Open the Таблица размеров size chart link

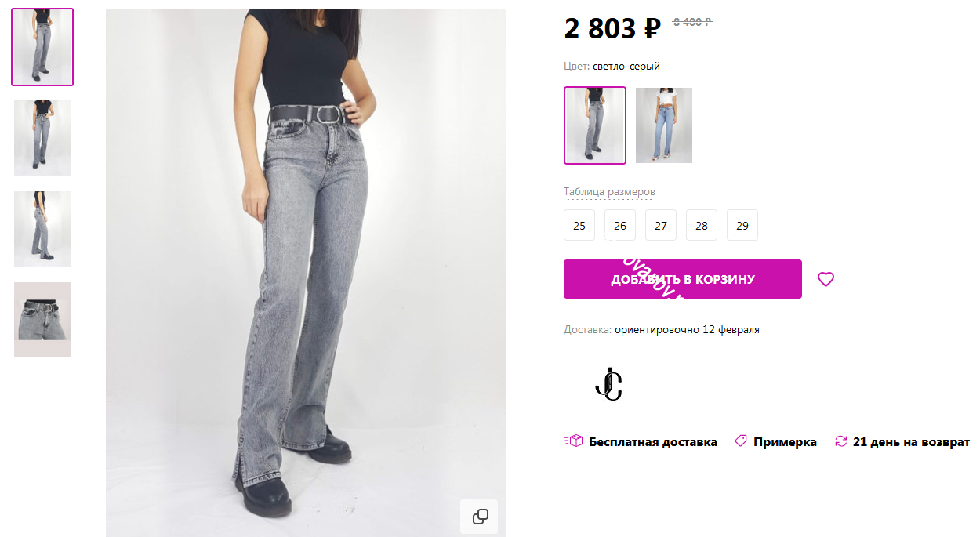pos(609,192)
